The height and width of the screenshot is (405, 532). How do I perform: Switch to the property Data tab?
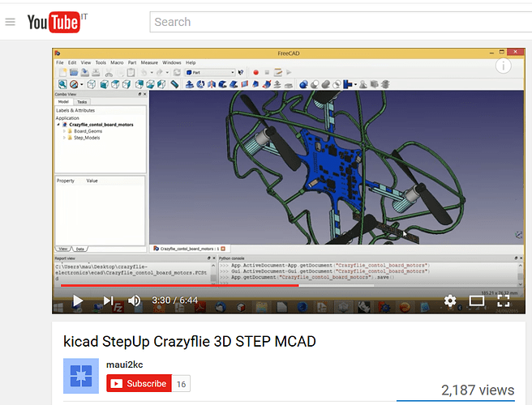pyautogui.click(x=79, y=249)
